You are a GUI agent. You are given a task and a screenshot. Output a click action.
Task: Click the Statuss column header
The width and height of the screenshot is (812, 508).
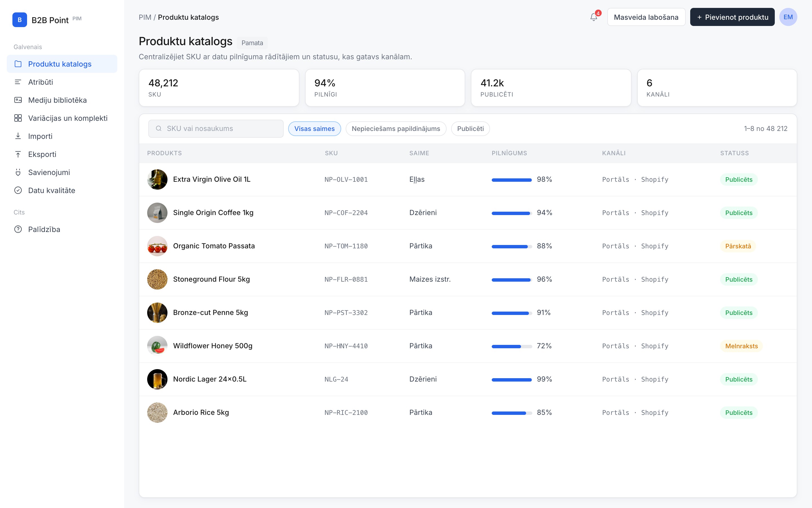pos(734,153)
